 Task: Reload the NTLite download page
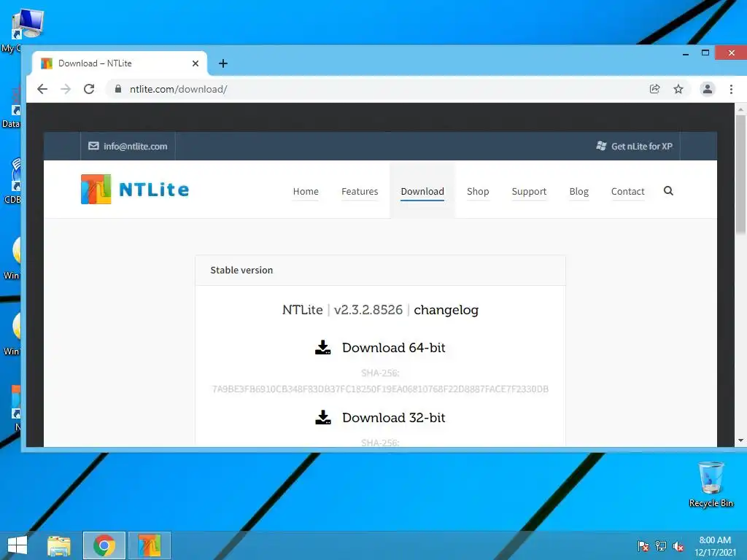tap(89, 89)
